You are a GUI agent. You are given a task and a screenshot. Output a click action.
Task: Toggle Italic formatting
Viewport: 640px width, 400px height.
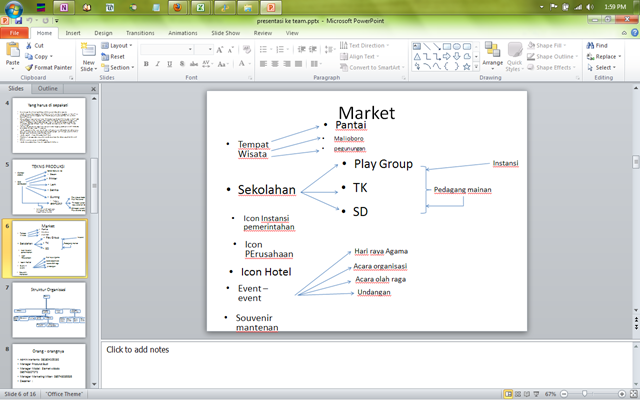click(158, 64)
